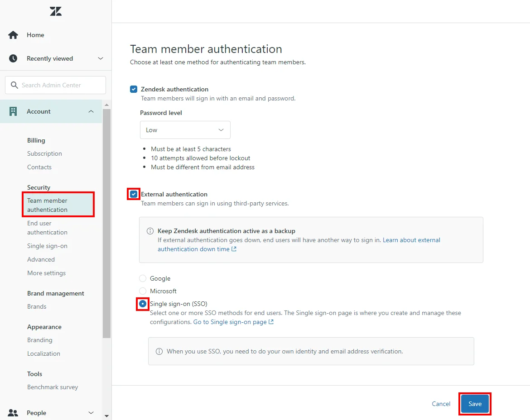Click the People icon at sidebar bottom
Screen dimensions: 530x420
click(13, 412)
